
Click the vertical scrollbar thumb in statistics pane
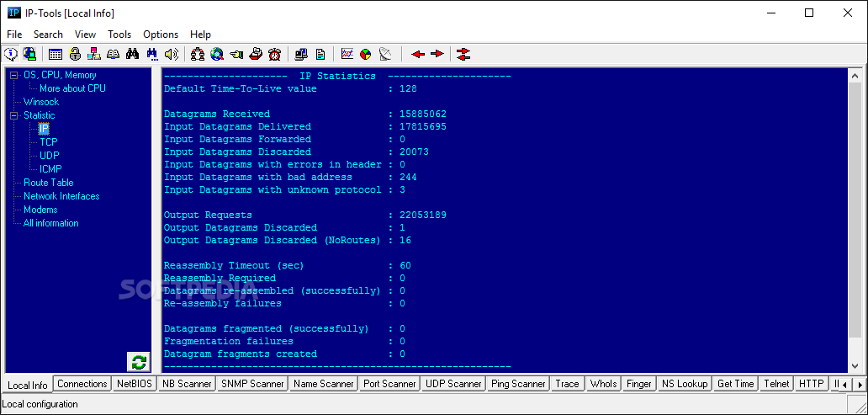click(855, 210)
